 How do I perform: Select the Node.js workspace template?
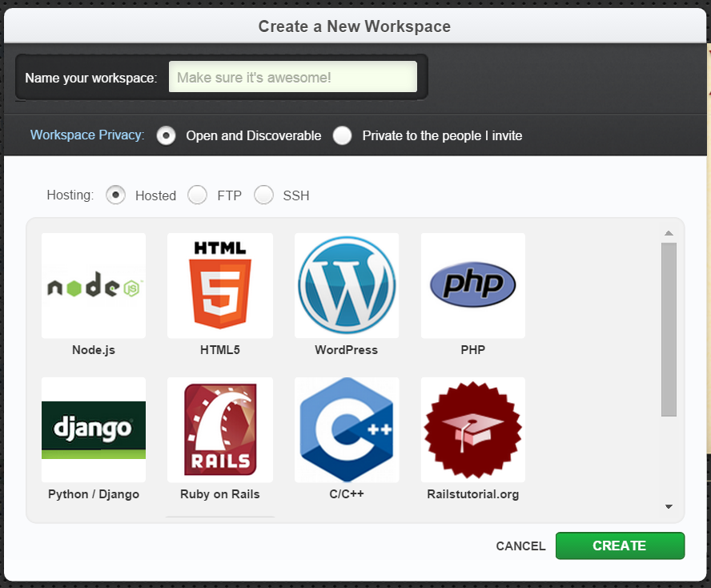(x=93, y=286)
